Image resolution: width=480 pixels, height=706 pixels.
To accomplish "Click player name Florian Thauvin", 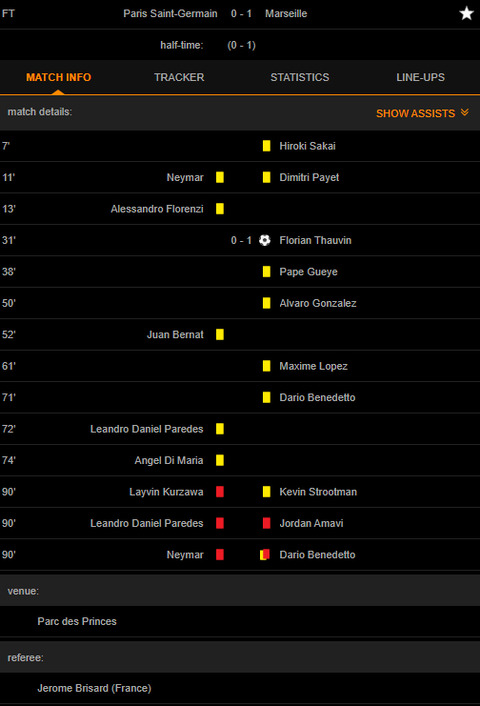I will [x=315, y=240].
